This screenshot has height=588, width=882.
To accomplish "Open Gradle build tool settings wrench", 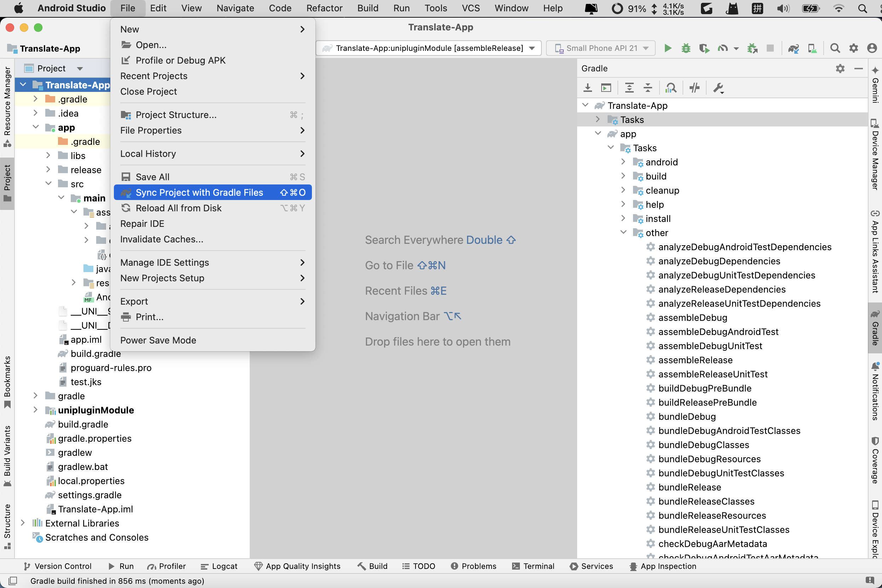I will click(718, 88).
